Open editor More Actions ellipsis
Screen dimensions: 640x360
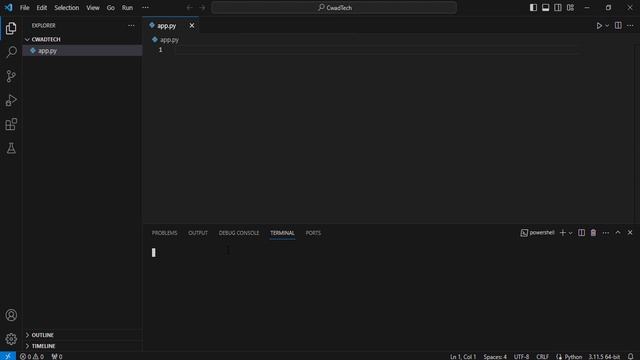point(630,25)
